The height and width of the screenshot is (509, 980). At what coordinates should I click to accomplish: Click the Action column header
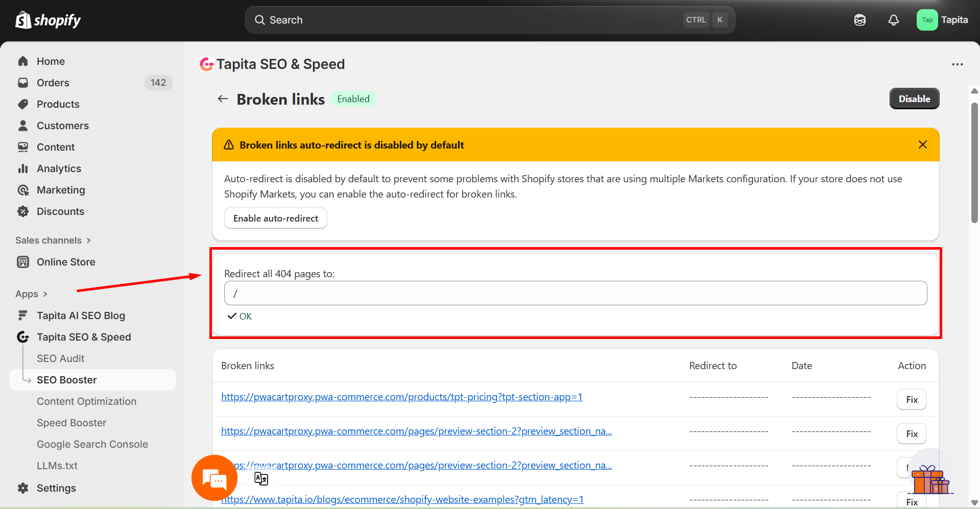[912, 366]
